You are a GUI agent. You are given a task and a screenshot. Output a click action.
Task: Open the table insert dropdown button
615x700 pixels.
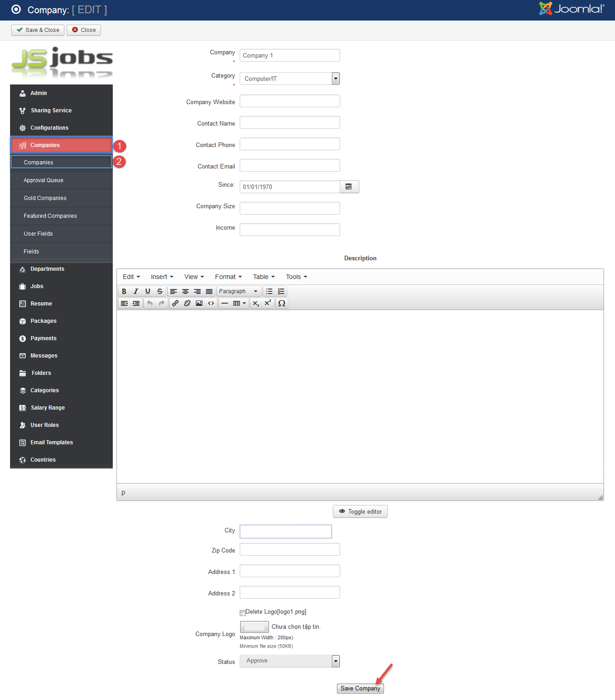[240, 303]
